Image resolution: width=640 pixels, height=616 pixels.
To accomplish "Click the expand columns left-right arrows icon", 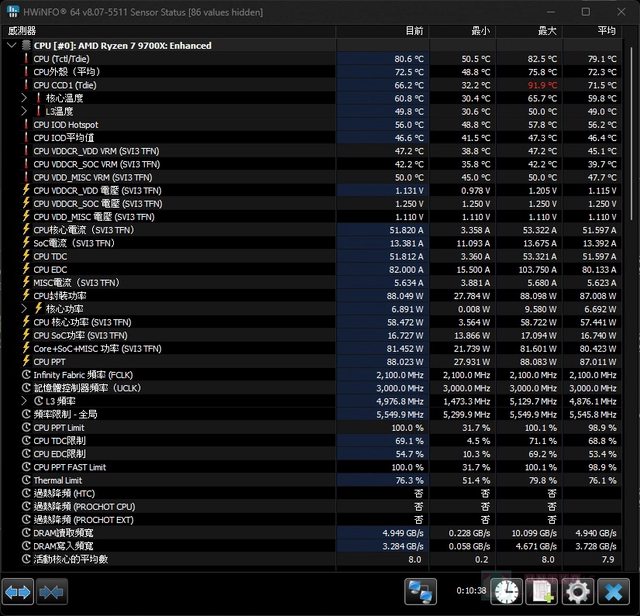I will click(18, 591).
